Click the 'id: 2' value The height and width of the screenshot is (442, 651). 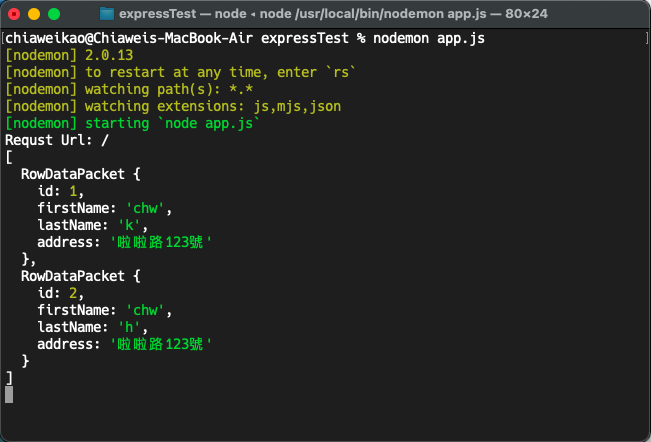tap(73, 293)
